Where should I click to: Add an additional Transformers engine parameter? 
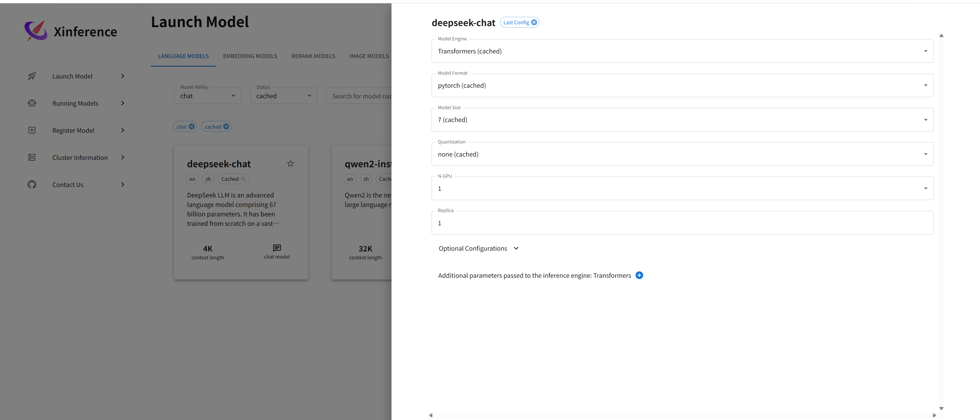pos(639,275)
